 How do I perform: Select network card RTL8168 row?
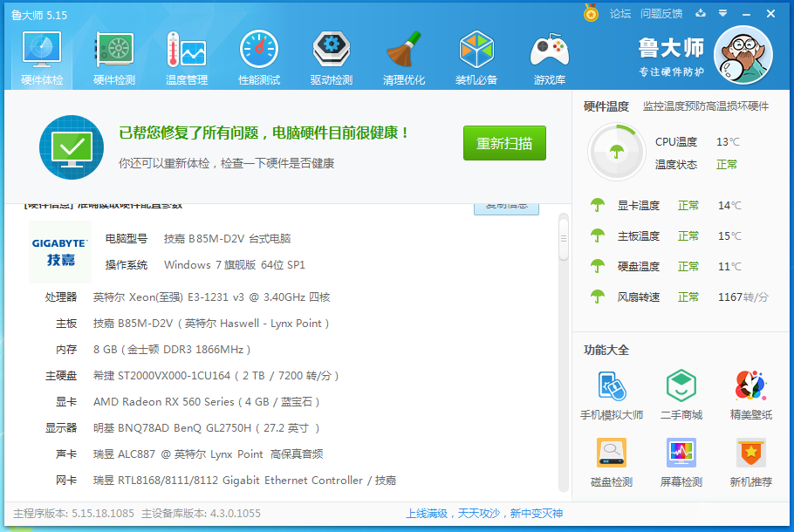tap(244, 481)
